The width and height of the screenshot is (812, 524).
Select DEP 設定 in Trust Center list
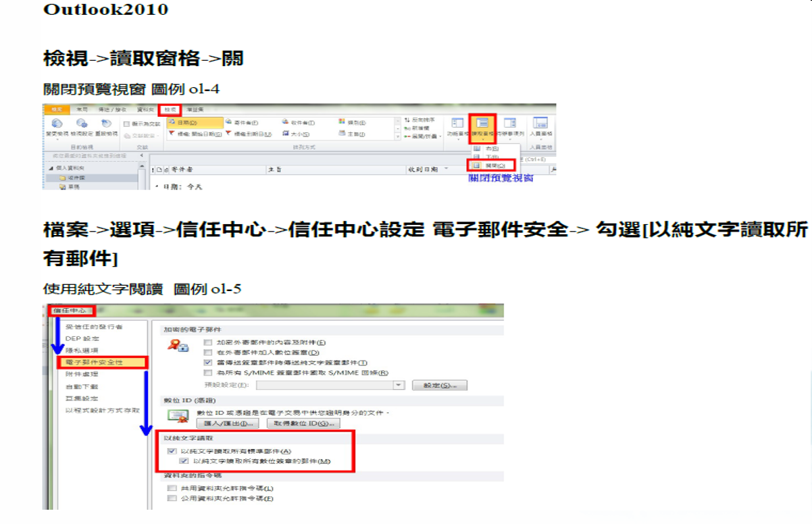pos(82,338)
